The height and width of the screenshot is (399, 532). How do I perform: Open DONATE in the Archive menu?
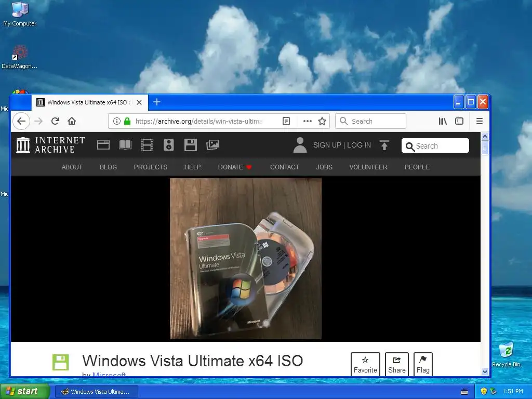coord(235,167)
